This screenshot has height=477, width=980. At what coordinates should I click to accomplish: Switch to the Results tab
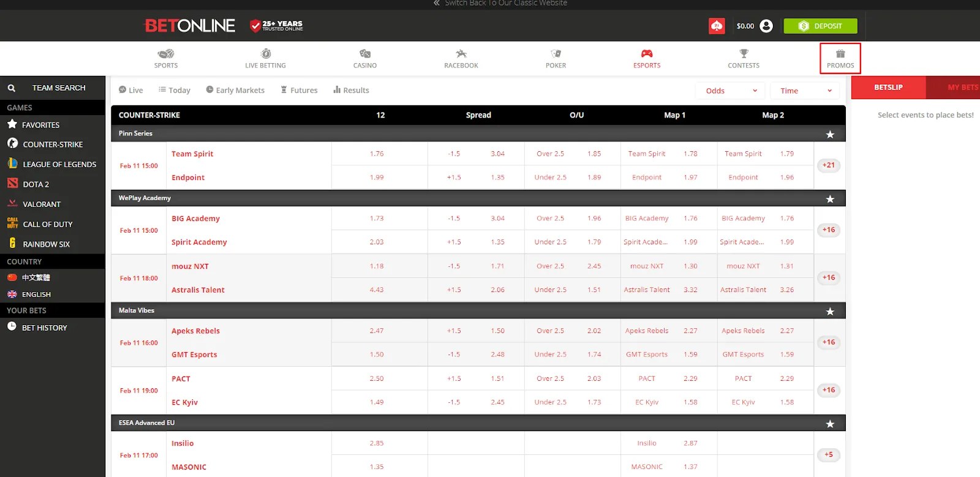click(351, 90)
